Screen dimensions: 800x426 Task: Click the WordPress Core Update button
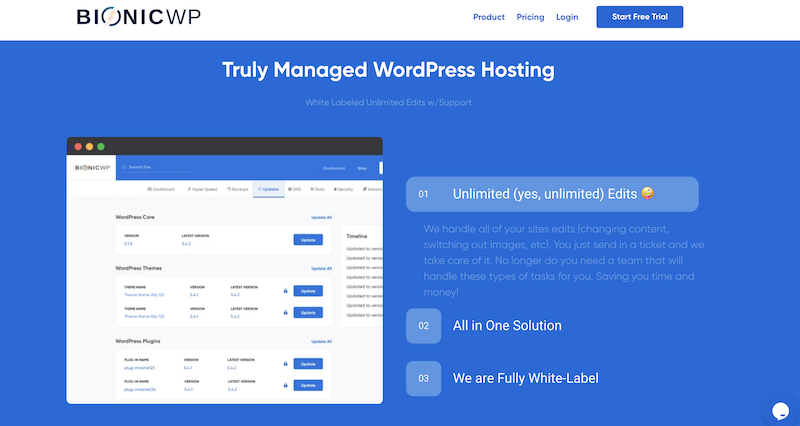click(308, 240)
